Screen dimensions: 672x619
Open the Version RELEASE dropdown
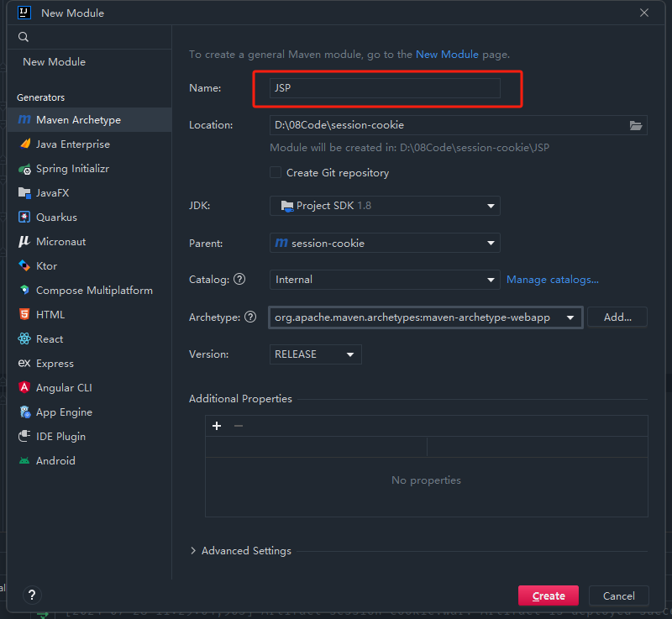(316, 354)
